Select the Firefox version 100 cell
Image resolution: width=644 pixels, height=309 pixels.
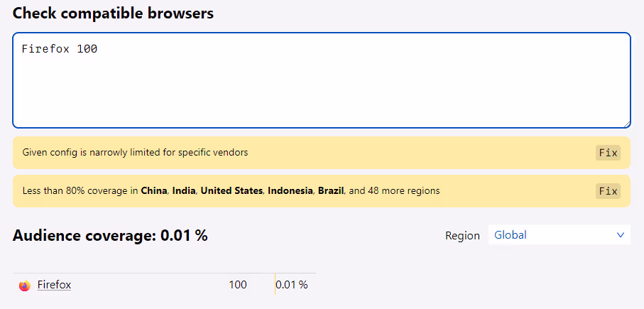tap(238, 285)
